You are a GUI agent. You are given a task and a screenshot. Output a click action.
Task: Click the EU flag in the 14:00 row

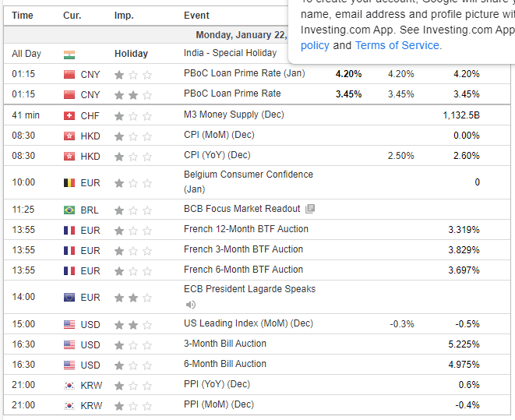coord(69,298)
